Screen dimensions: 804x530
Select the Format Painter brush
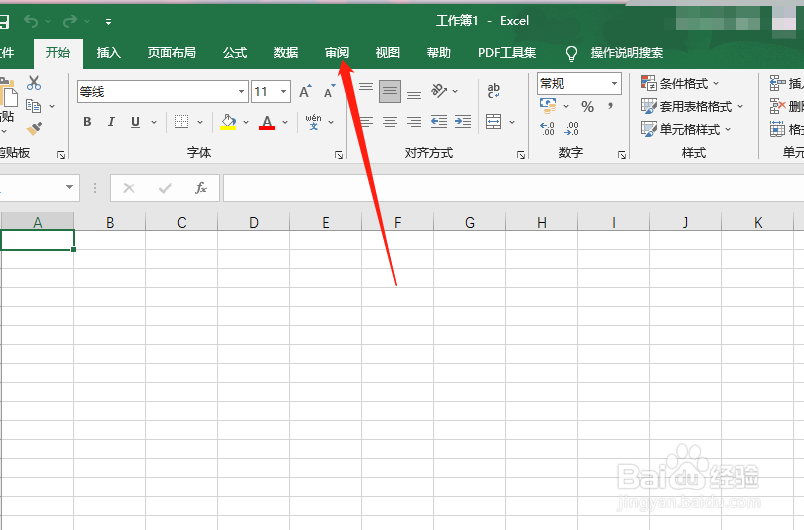[34, 128]
